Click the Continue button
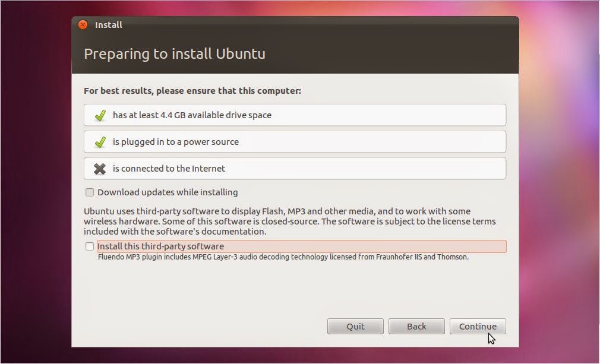Image resolution: width=600 pixels, height=364 pixels. [478, 326]
